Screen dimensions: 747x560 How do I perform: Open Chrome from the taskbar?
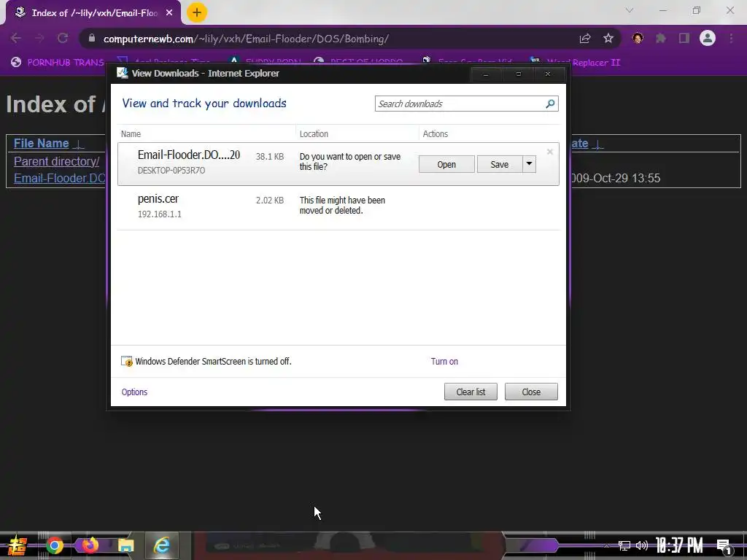[54, 545]
